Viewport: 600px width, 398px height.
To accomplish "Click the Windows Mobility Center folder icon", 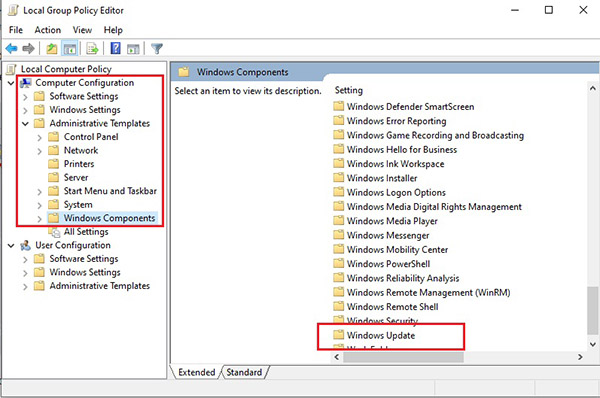I will (x=338, y=250).
